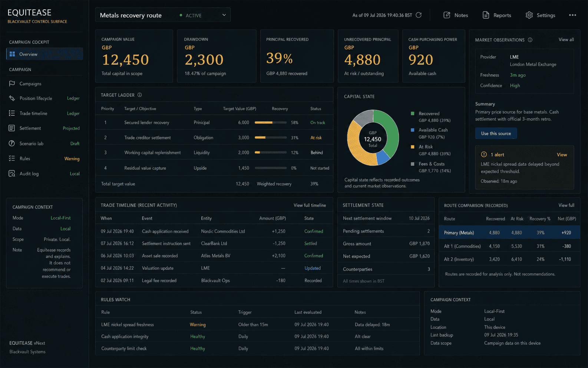Click the Working capital replenishment progress bar
The height and width of the screenshot is (368, 588).
click(x=271, y=152)
